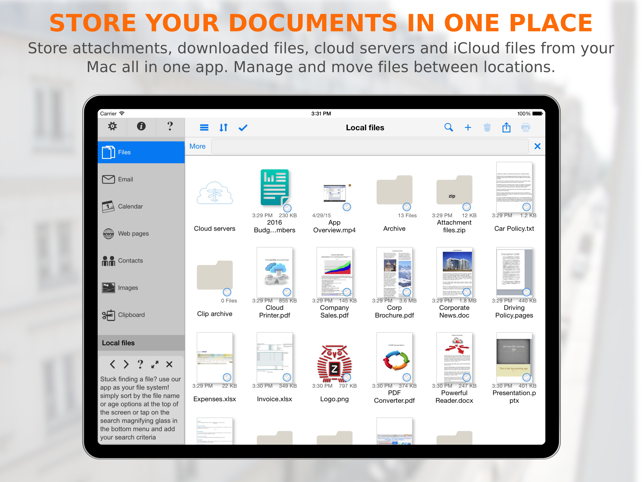Viewport: 643px width, 482px height.
Task: Click the info icon in the sidebar header
Action: (141, 126)
